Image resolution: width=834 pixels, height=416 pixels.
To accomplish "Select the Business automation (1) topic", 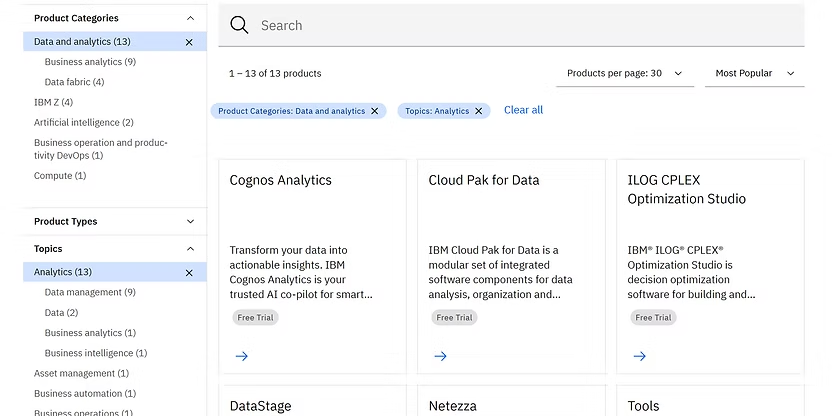I will 85,393.
